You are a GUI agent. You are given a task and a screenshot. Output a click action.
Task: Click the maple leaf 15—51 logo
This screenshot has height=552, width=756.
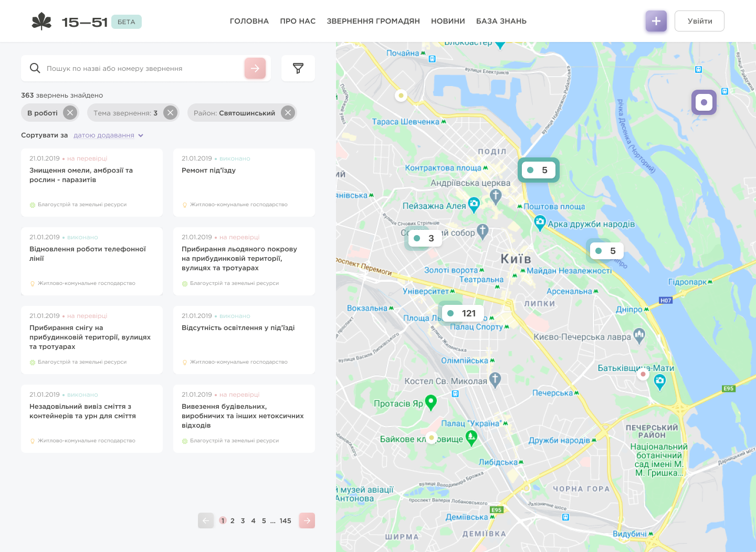[x=69, y=22]
